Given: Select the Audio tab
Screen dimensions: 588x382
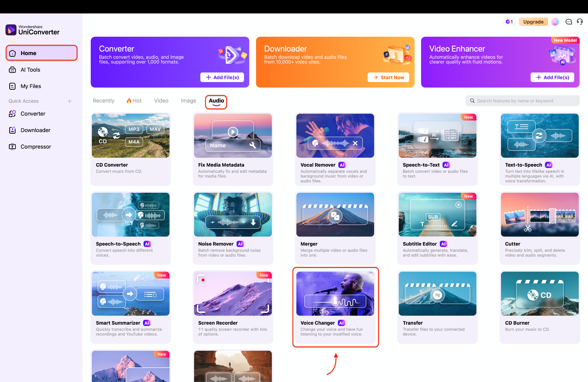Looking at the screenshot, I should pos(216,101).
